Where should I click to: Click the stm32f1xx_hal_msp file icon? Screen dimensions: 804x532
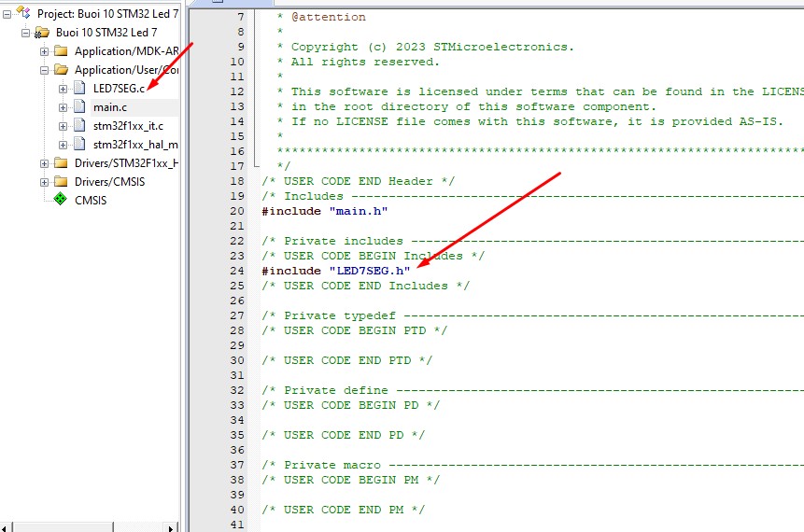[79, 145]
